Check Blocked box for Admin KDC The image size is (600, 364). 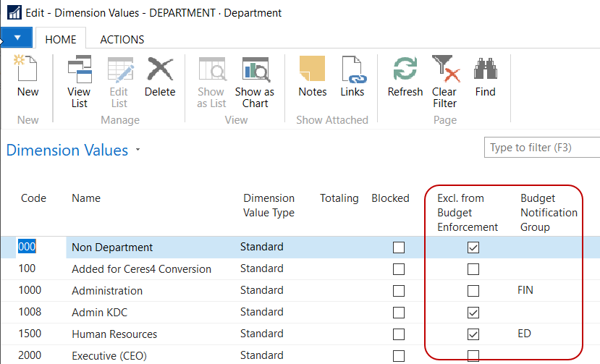(399, 313)
